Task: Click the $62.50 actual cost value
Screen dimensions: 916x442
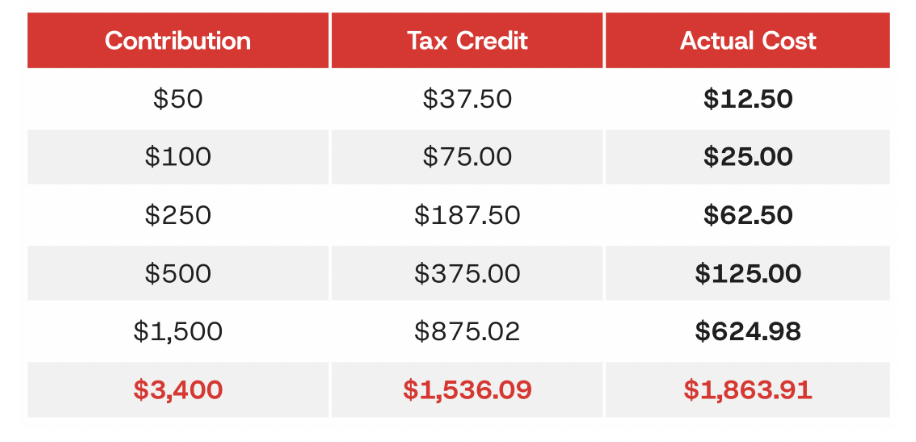Action: pyautogui.click(x=748, y=215)
